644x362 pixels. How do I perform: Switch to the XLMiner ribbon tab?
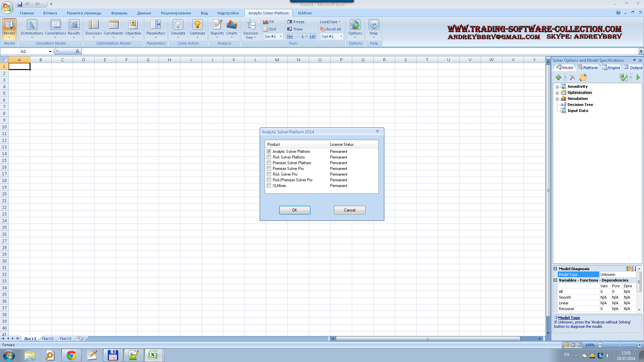305,13
